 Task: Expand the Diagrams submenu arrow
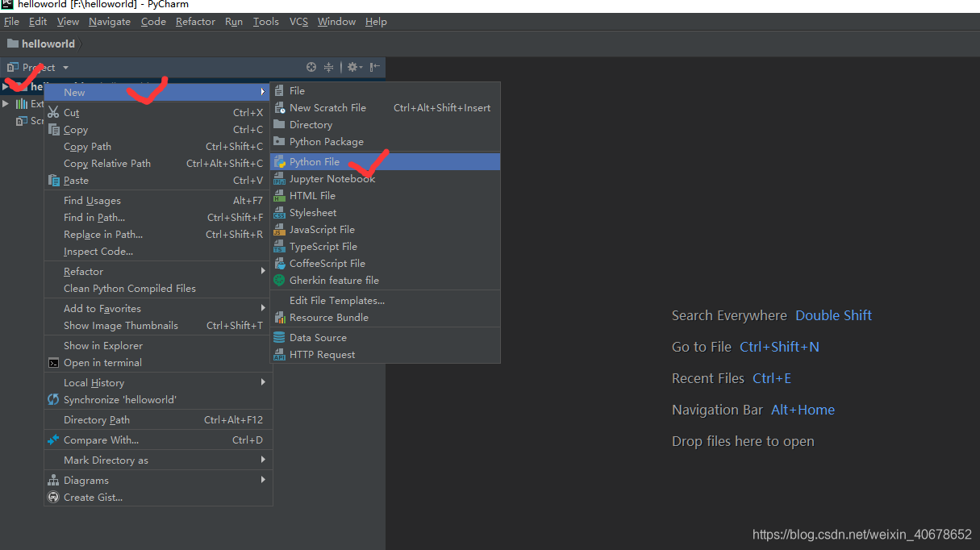point(263,481)
